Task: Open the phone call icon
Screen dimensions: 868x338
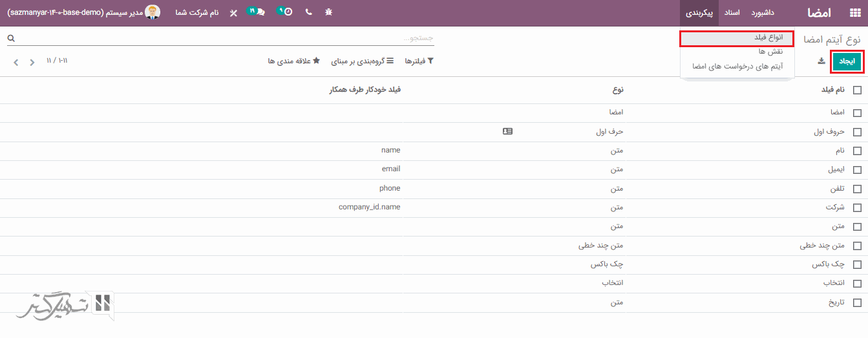Action: 308,12
